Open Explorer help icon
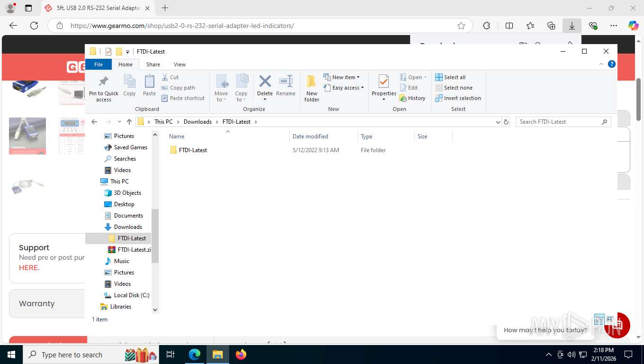Image resolution: width=644 pixels, height=364 pixels. click(x=612, y=64)
